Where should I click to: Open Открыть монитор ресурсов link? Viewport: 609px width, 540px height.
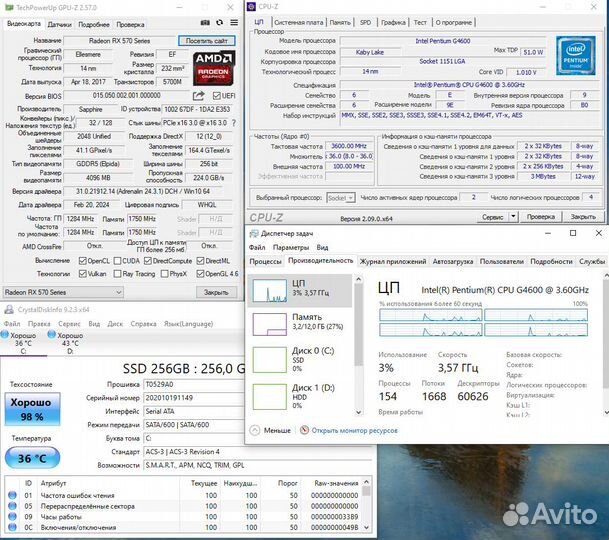coord(355,430)
